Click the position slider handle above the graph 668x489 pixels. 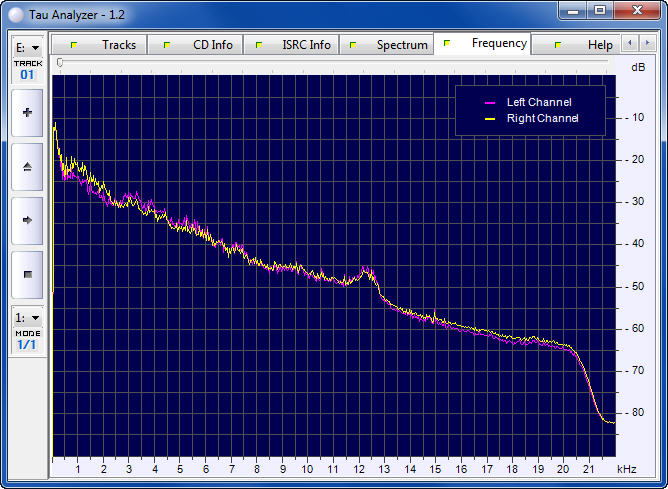(x=60, y=62)
